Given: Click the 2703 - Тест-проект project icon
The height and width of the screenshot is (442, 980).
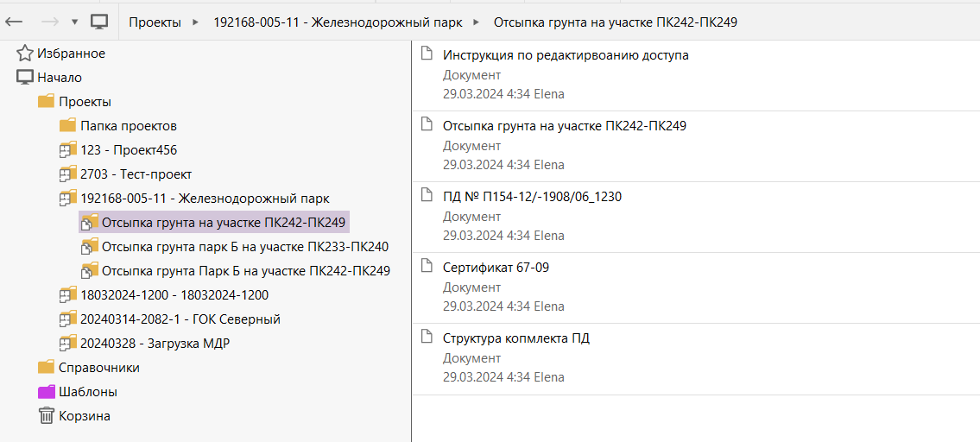Looking at the screenshot, I should tap(67, 174).
